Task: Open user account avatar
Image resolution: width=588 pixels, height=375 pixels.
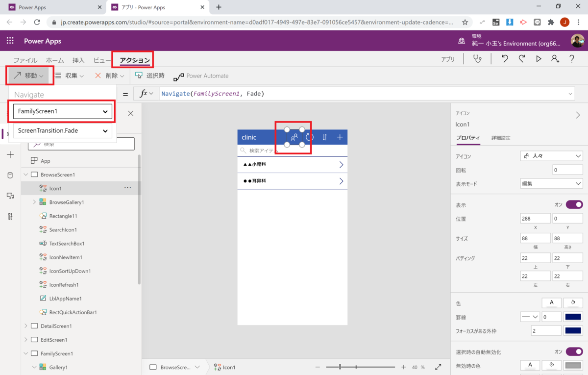Action: (577, 41)
